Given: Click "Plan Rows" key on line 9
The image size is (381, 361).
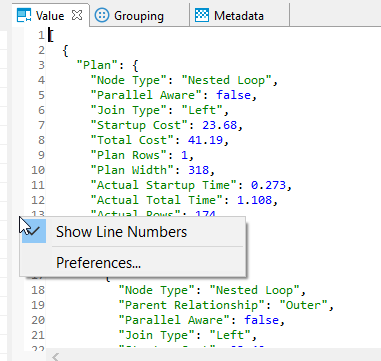Looking at the screenshot, I should pyautogui.click(x=128, y=155).
